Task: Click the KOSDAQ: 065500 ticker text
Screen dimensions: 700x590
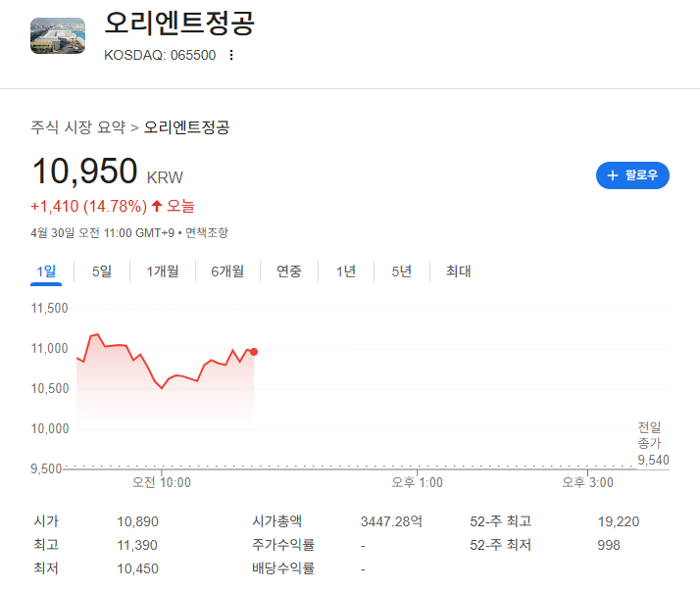Action: click(x=160, y=55)
